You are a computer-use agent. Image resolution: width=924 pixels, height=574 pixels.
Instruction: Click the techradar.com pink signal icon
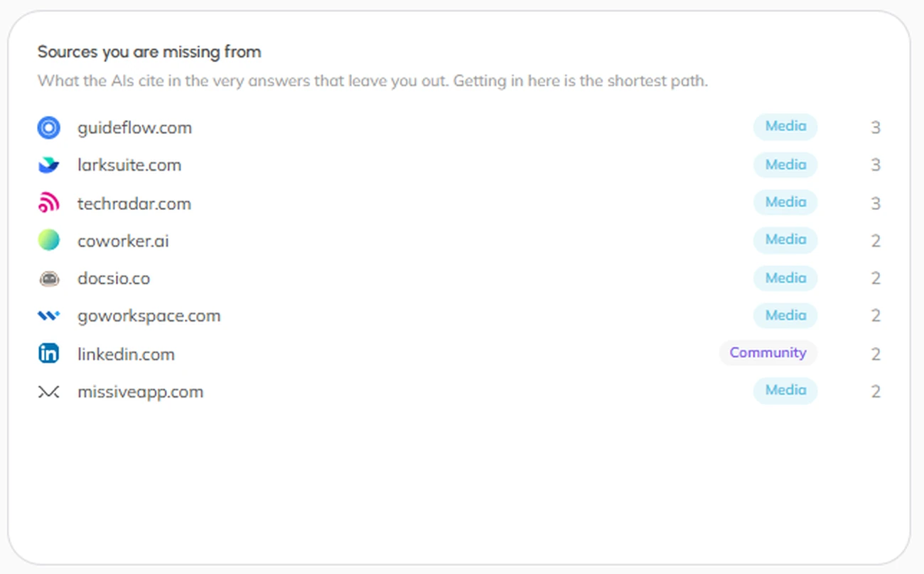coord(49,203)
